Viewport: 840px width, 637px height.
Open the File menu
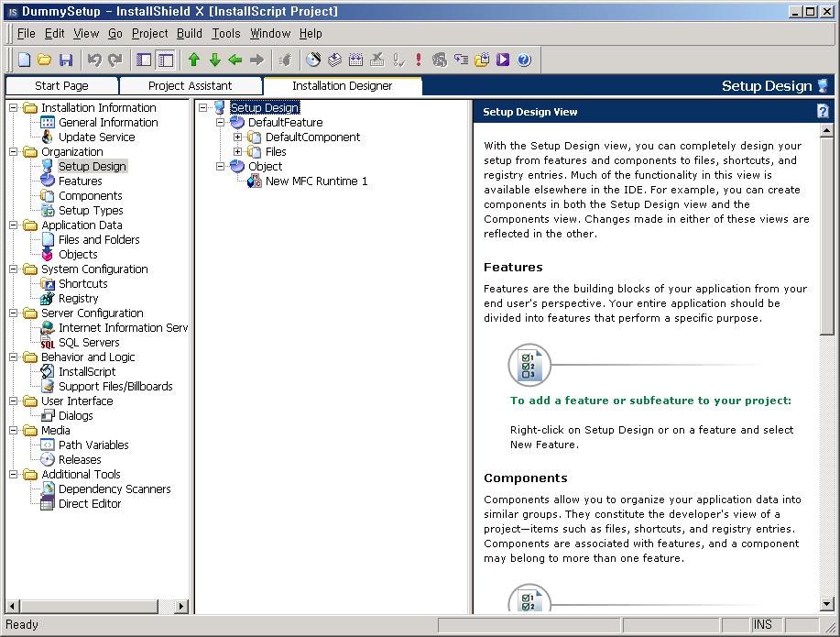point(26,33)
